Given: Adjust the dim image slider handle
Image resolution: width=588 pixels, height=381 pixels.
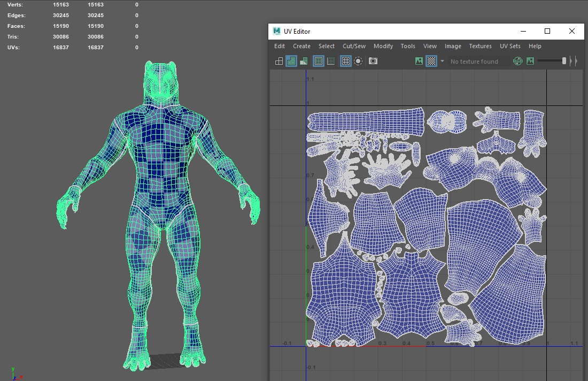Looking at the screenshot, I should coord(564,61).
